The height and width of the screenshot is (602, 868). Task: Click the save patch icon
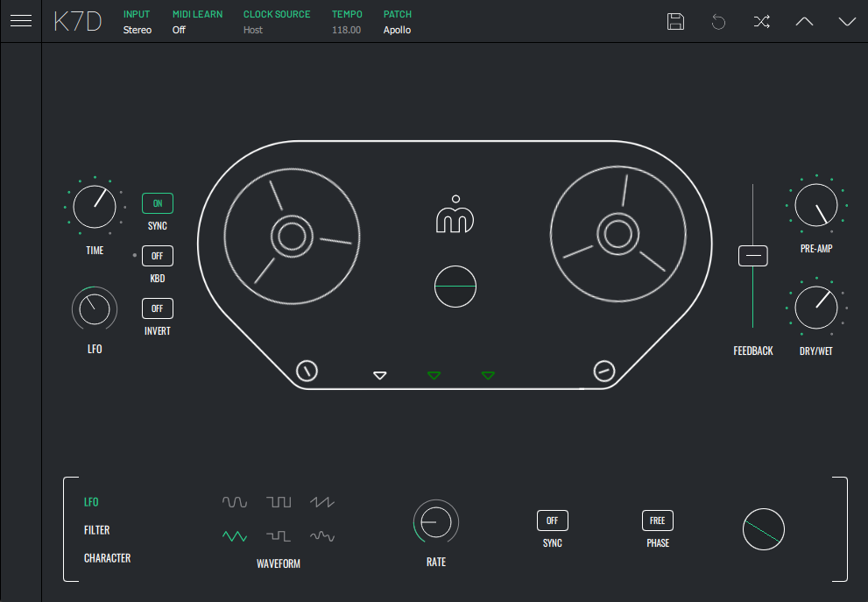point(675,22)
